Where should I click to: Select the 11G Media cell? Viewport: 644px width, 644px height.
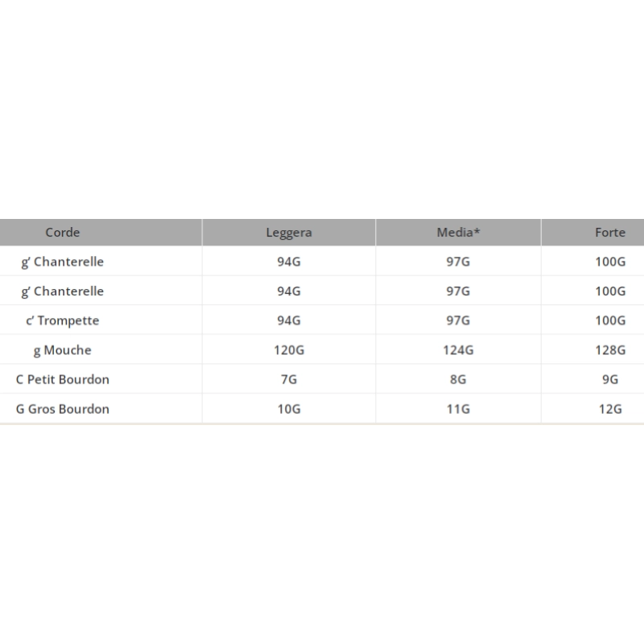(x=458, y=409)
